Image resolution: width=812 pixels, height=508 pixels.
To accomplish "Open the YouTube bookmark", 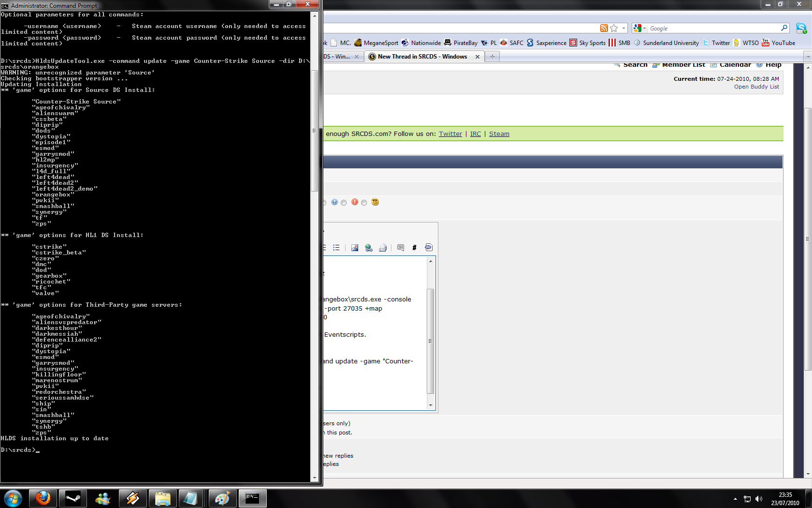I will pos(778,43).
